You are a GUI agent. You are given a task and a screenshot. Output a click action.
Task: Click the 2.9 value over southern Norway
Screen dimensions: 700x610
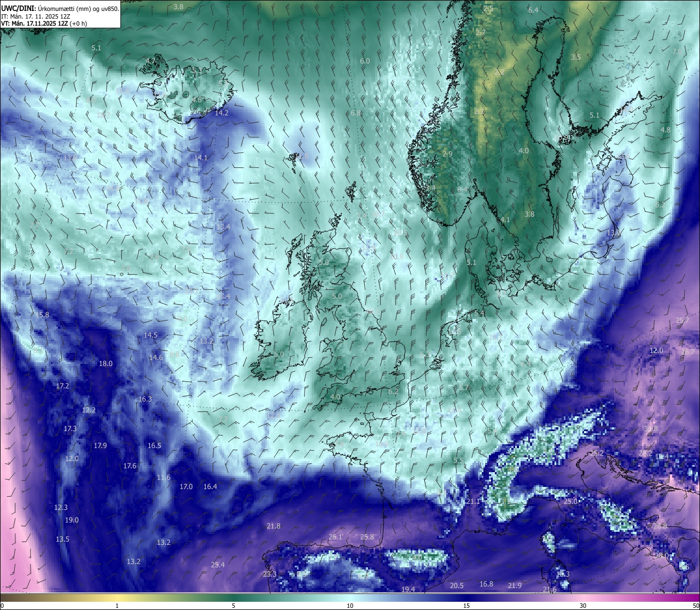tap(447, 154)
